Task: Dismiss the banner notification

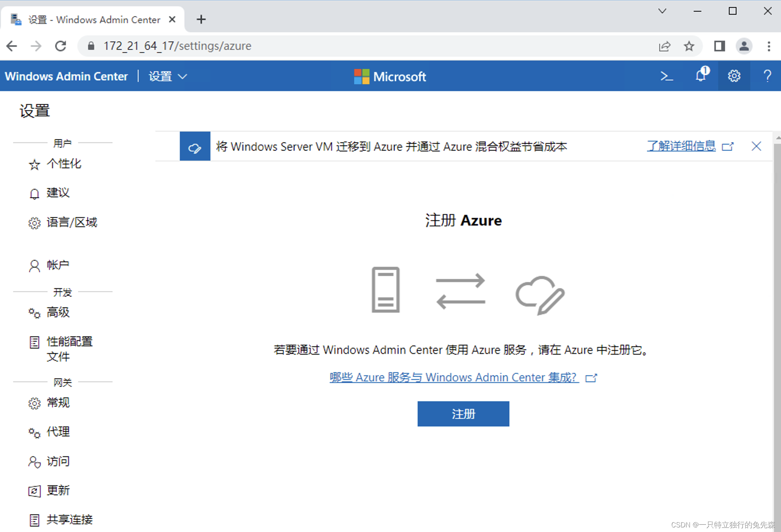Action: (x=757, y=146)
